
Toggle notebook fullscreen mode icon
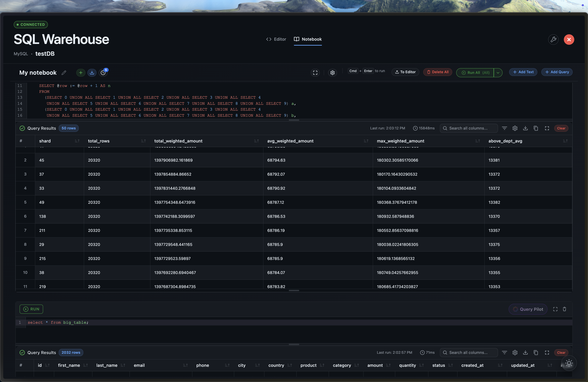point(315,73)
